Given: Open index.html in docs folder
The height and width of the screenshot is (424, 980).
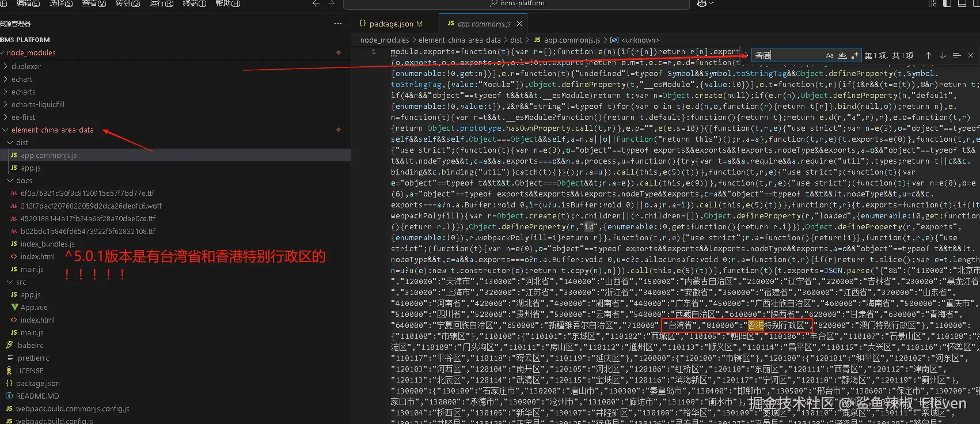Looking at the screenshot, I should (x=175, y=256).
